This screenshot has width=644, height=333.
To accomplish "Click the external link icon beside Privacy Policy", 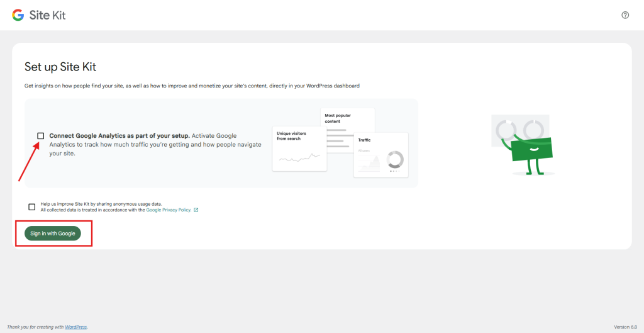I will 196,210.
